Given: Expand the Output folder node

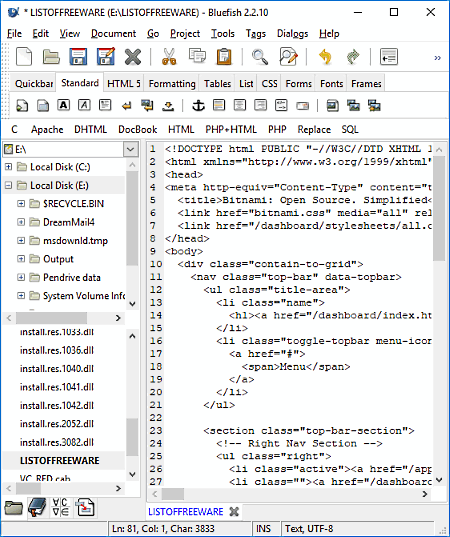Looking at the screenshot, I should [21, 259].
